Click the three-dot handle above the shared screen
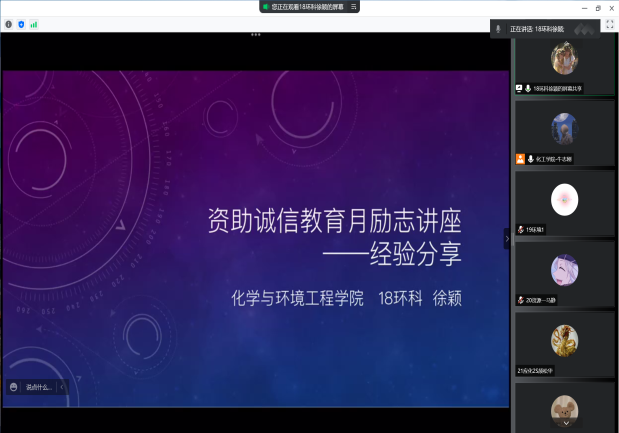Image resolution: width=619 pixels, height=433 pixels. click(x=256, y=34)
